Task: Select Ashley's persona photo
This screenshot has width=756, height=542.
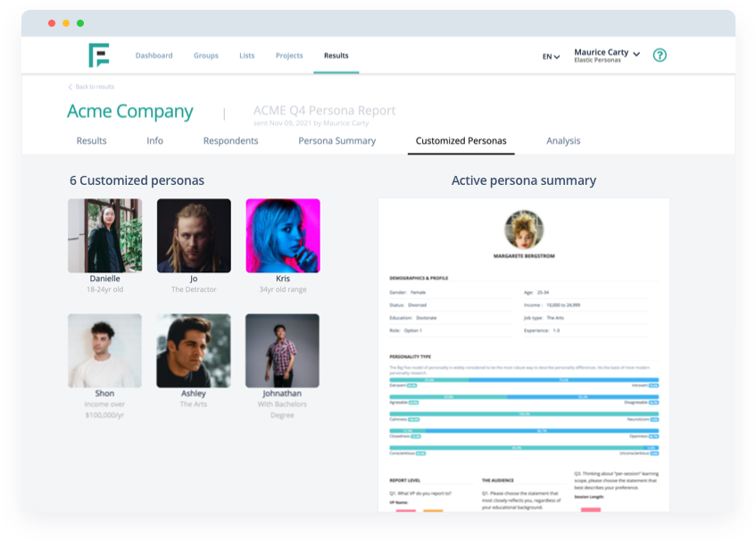Action: coord(194,351)
